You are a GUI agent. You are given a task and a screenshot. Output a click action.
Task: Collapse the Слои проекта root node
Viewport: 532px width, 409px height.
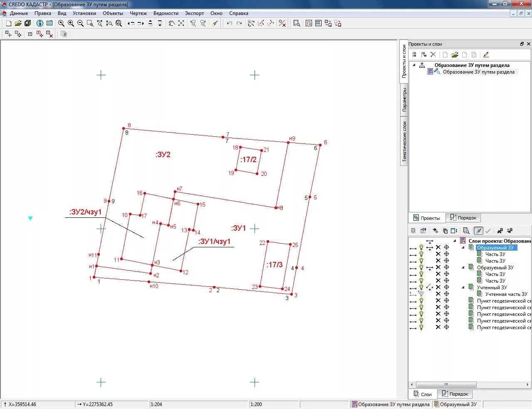pyautogui.click(x=455, y=241)
